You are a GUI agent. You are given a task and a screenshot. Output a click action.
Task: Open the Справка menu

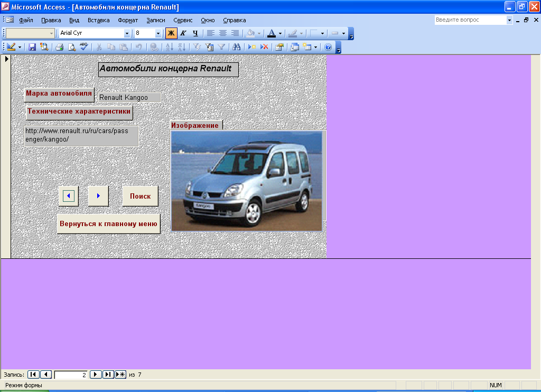pyautogui.click(x=235, y=20)
